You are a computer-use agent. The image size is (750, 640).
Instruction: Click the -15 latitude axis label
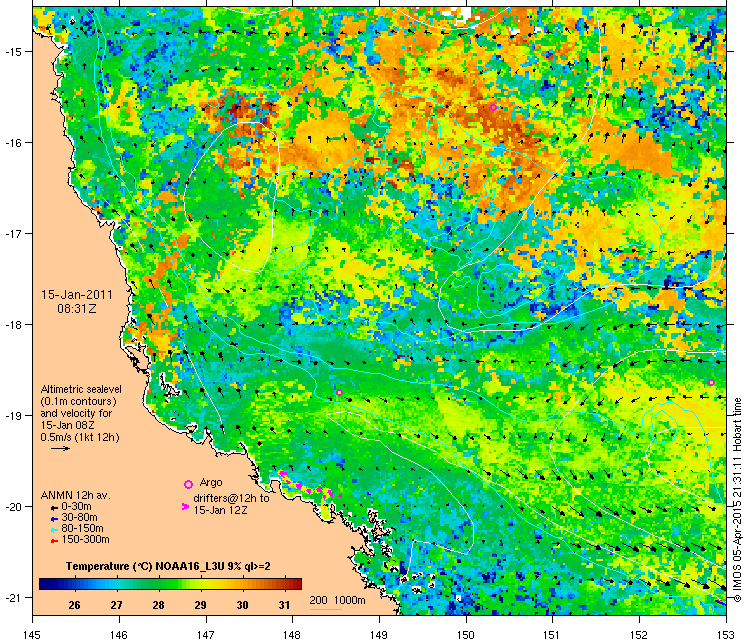click(12, 51)
